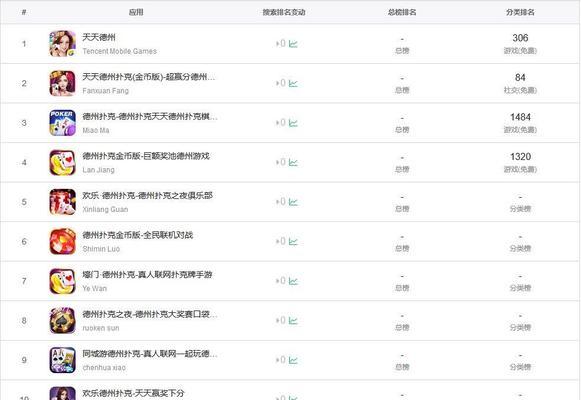This screenshot has height=400, width=581.
Task: Select the 社交(免费) category label
Action: pos(520,90)
